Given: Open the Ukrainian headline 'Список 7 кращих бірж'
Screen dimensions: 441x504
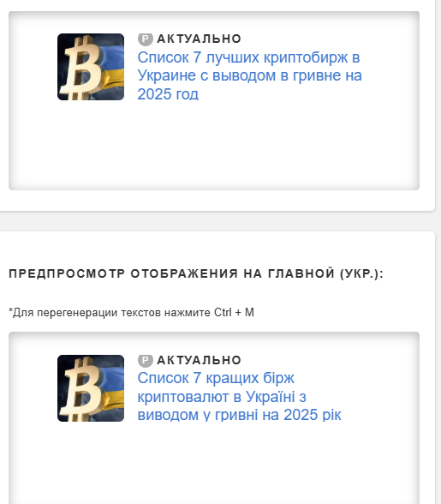Looking at the screenshot, I should point(239,396).
